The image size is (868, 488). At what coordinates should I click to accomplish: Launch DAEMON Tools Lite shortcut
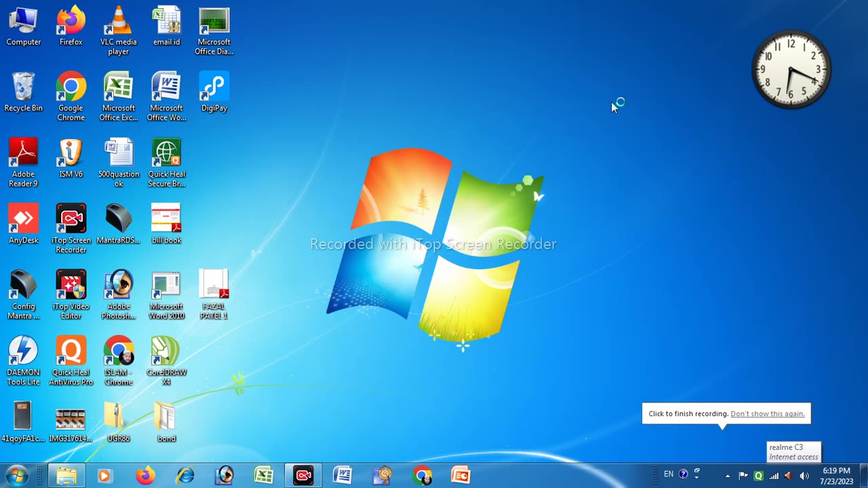23,361
